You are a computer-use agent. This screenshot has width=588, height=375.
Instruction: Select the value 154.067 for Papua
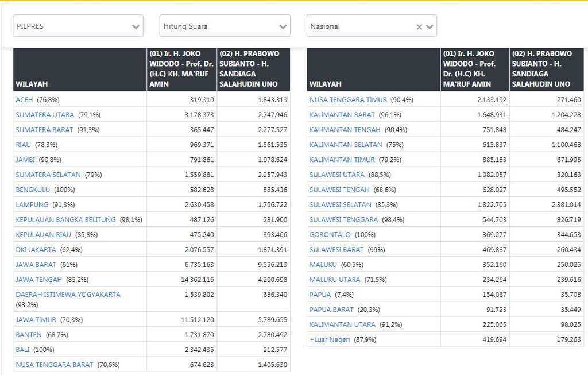494,295
